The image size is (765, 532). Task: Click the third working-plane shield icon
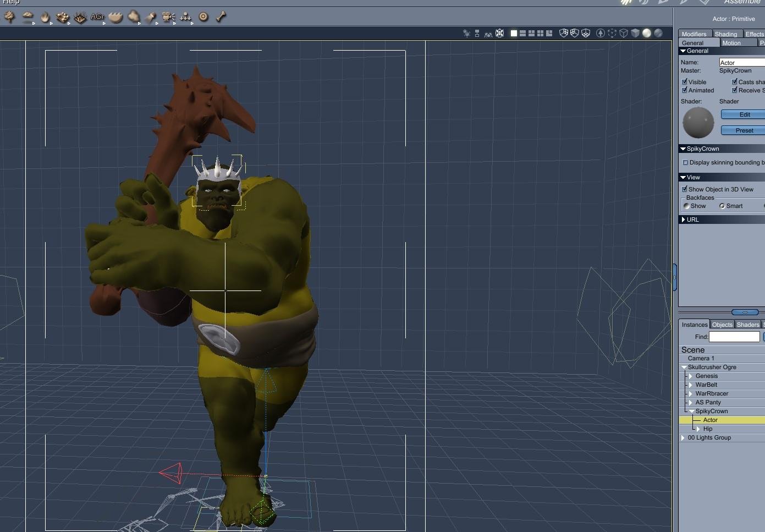pos(586,33)
